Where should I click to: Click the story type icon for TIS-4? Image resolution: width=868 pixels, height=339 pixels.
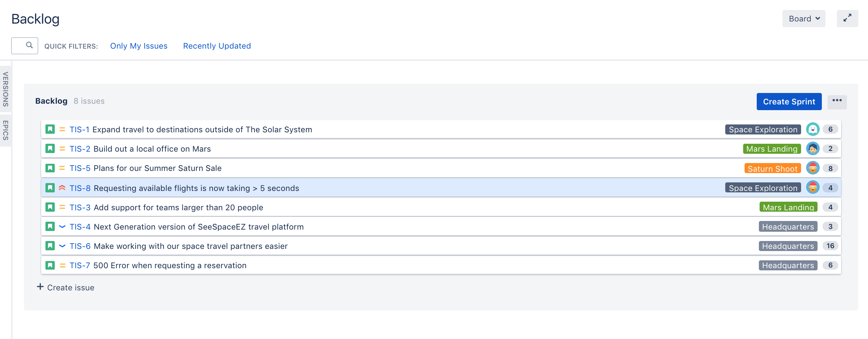pos(50,226)
